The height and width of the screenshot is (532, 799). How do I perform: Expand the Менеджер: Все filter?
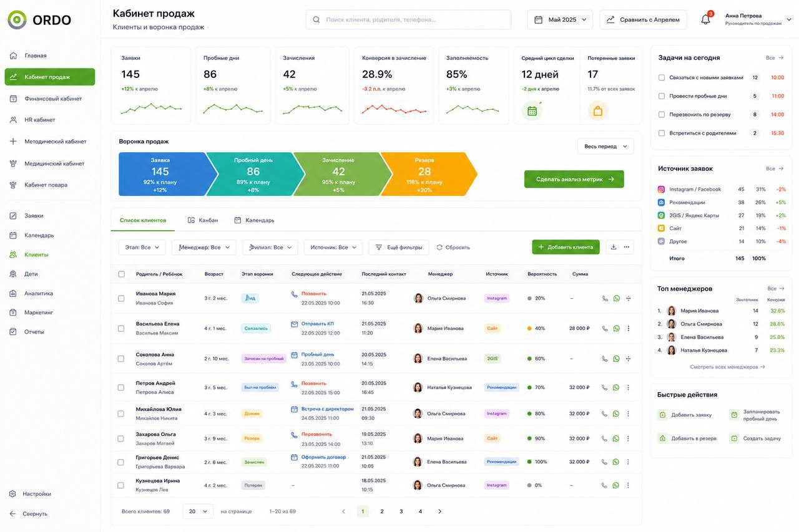[x=204, y=248]
